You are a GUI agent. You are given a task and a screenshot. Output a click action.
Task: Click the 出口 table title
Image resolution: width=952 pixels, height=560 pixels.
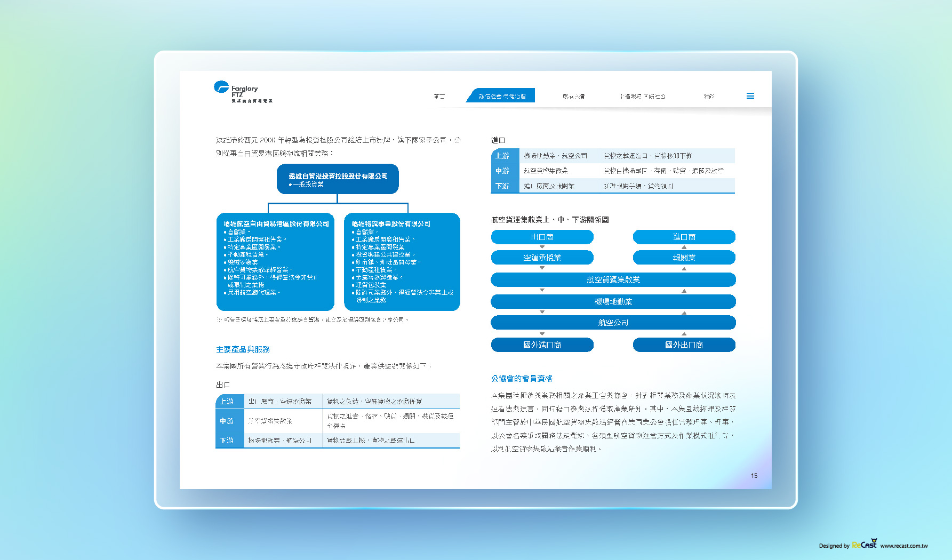(x=223, y=385)
